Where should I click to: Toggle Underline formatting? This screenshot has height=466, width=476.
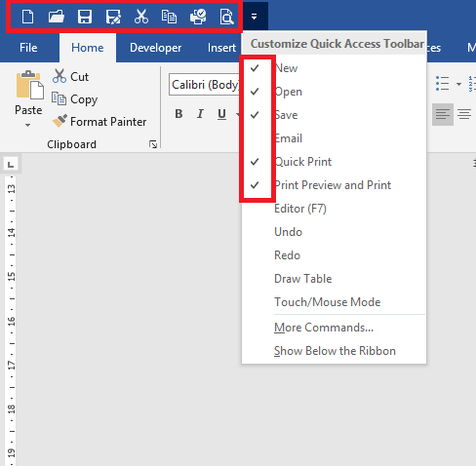click(221, 114)
